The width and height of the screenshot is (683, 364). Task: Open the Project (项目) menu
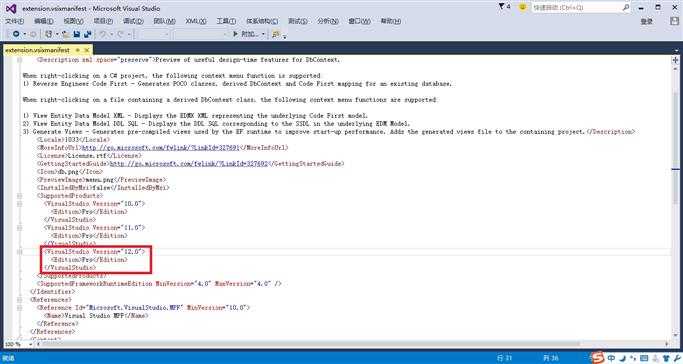click(x=103, y=21)
